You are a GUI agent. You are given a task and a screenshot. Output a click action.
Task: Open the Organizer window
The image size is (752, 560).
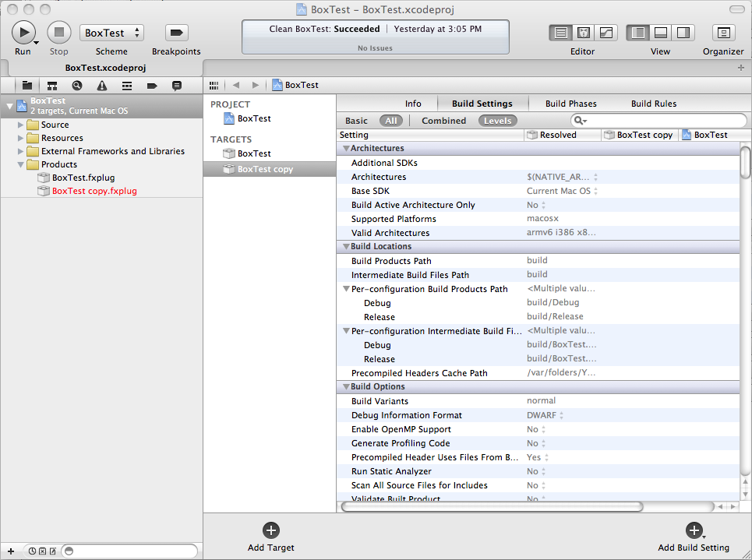click(x=723, y=33)
